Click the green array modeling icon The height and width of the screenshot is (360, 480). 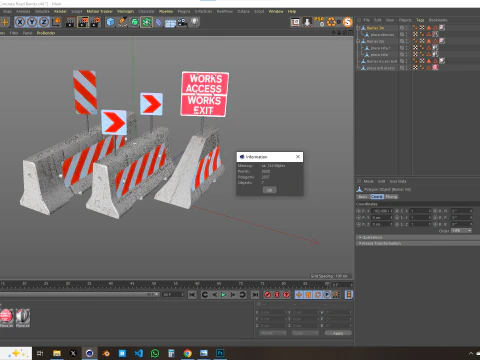tap(146, 22)
